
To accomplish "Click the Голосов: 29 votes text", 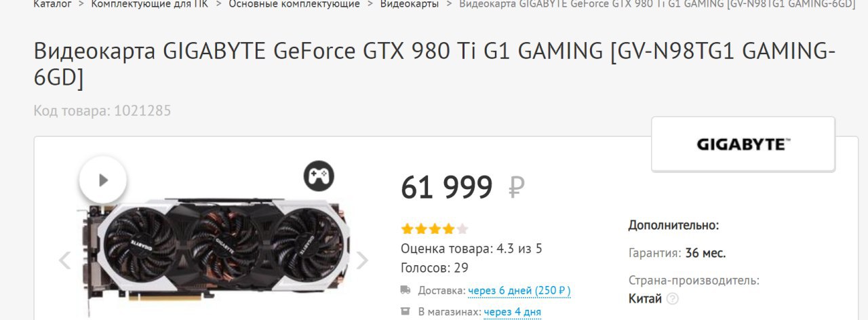I will point(435,268).
